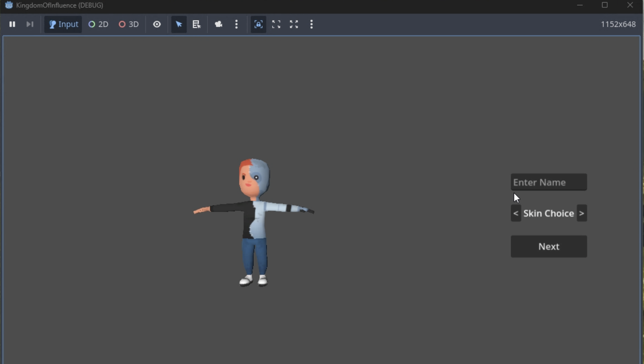Open the KingdomOfInfluence window menu icon
This screenshot has width=644, height=364.
[9, 5]
